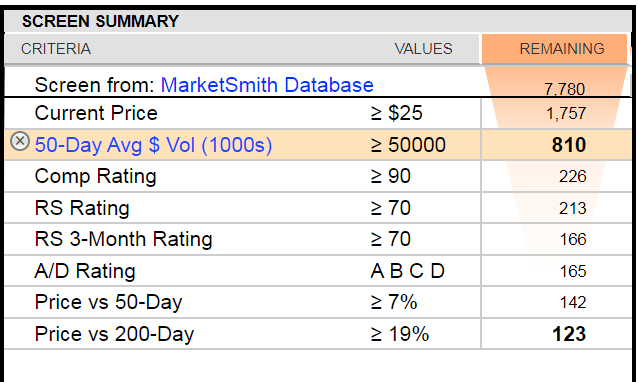Click the 810 remaining count
This screenshot has height=382, width=638.
point(569,145)
